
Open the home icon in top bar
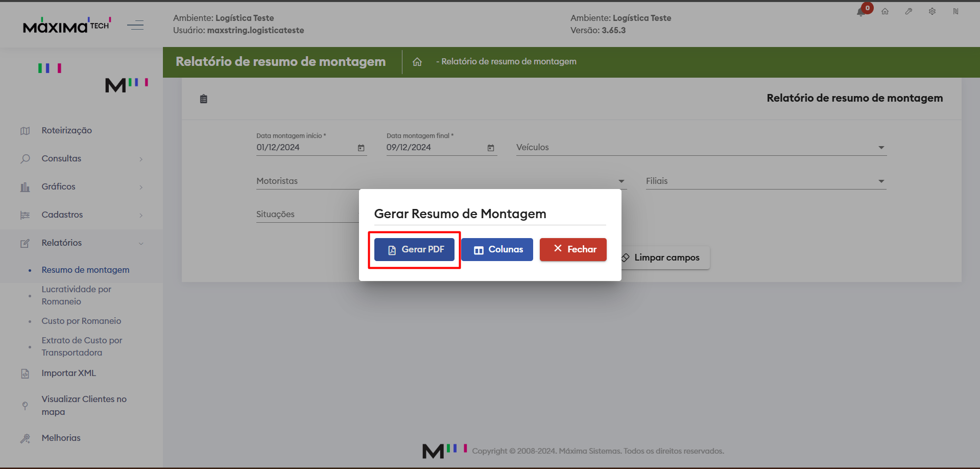(885, 11)
